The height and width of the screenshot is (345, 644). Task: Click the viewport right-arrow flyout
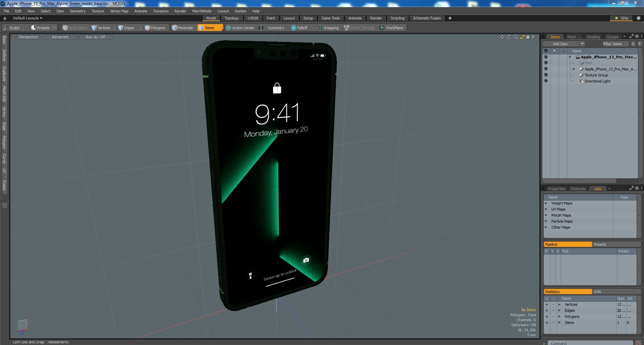pyautogui.click(x=533, y=37)
